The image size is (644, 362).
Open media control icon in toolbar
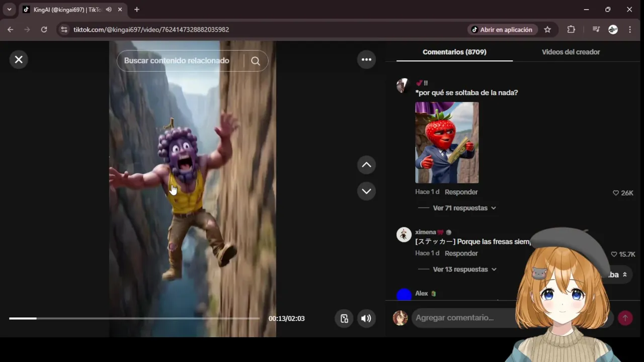click(596, 30)
